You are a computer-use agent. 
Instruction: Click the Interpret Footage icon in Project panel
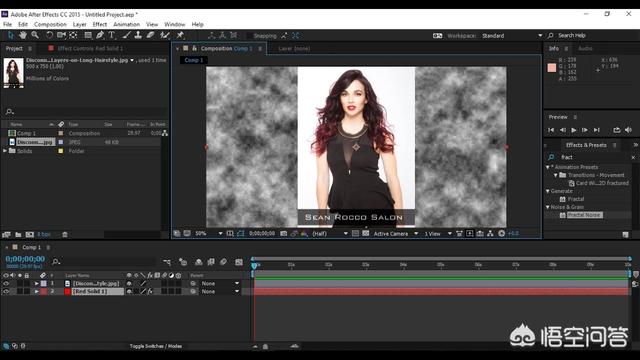point(6,235)
